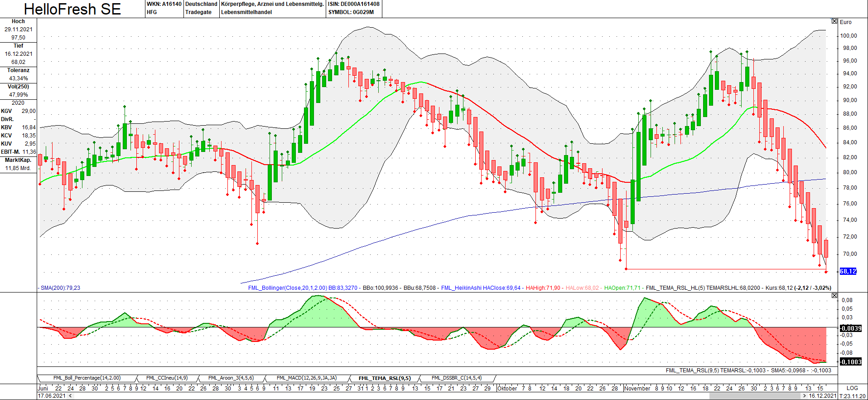Viewport: 868px width, 400px height.
Task: Show the FML_MACD(12,26,9,JA,JA) tab
Action: [307, 378]
